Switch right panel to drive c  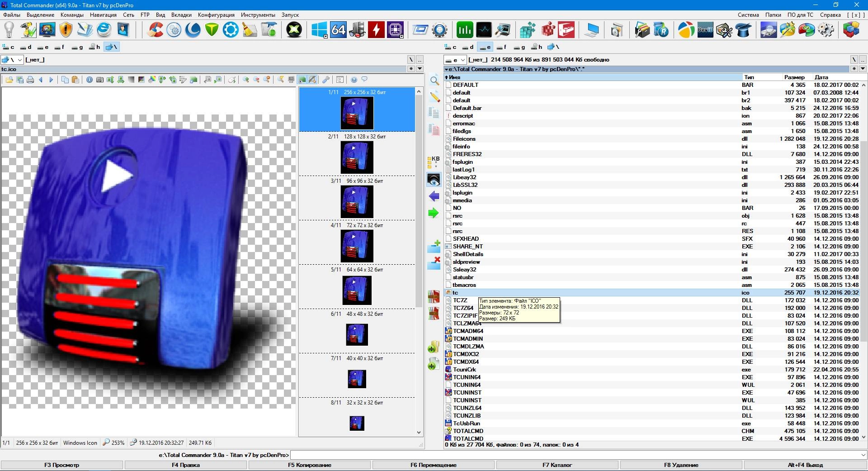point(451,47)
